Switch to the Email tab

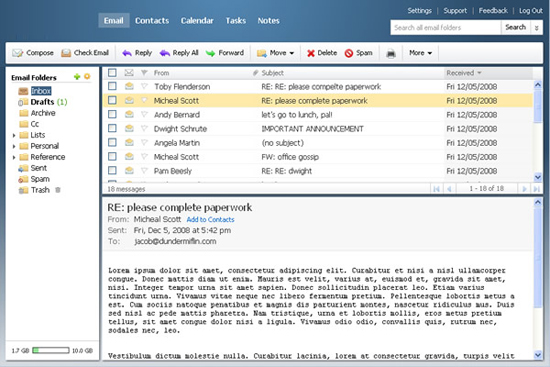click(x=114, y=21)
